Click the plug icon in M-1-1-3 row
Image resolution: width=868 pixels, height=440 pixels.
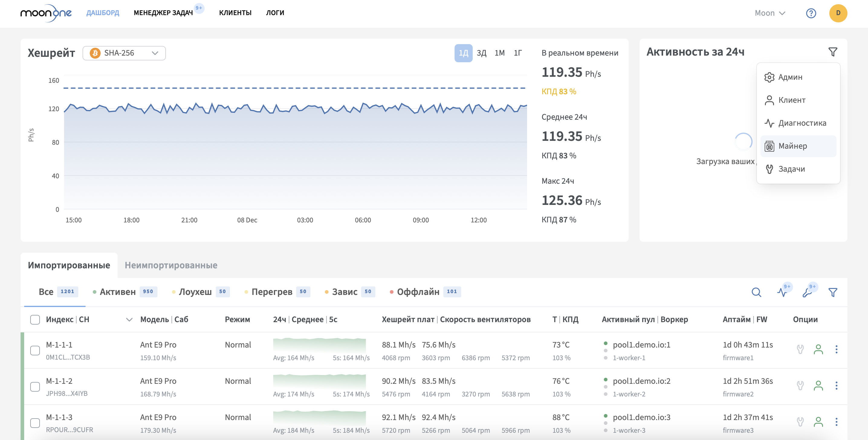(x=800, y=422)
